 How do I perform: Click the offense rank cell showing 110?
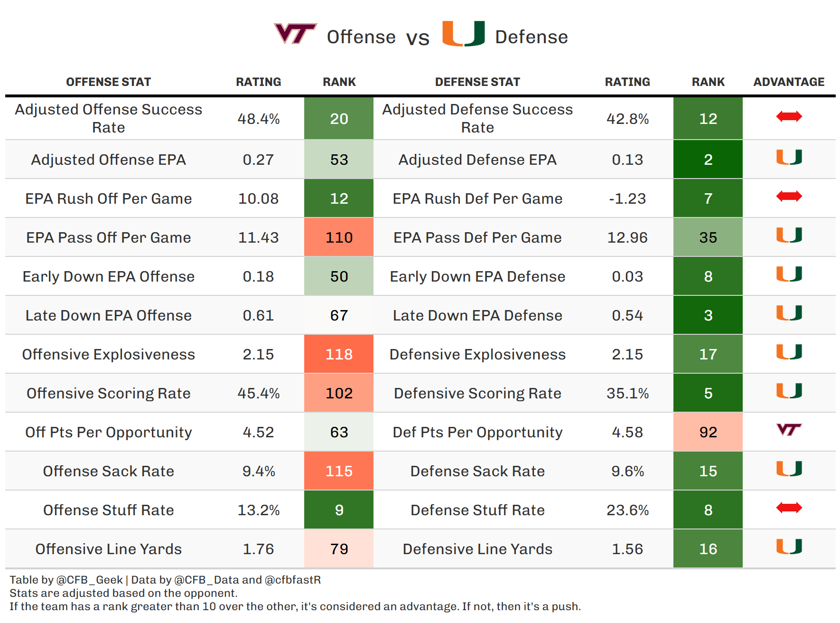pos(339,237)
